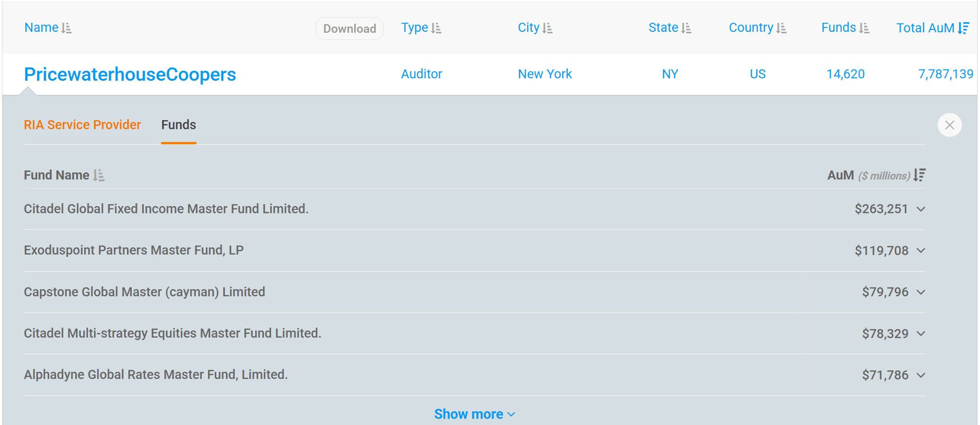Click Show more to load funds
Image resolution: width=980 pixels, height=425 pixels.
pyautogui.click(x=474, y=414)
